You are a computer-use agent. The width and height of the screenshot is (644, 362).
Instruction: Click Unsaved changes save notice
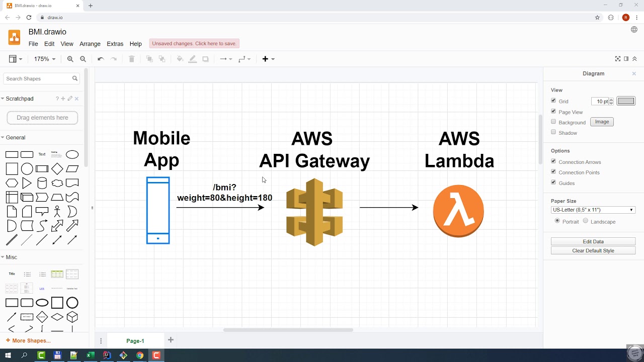(194, 44)
